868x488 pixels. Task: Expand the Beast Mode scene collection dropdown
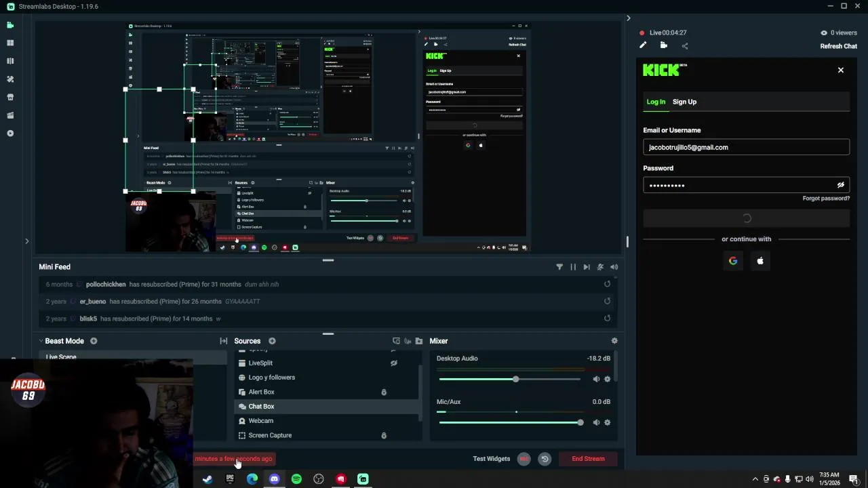point(41,341)
